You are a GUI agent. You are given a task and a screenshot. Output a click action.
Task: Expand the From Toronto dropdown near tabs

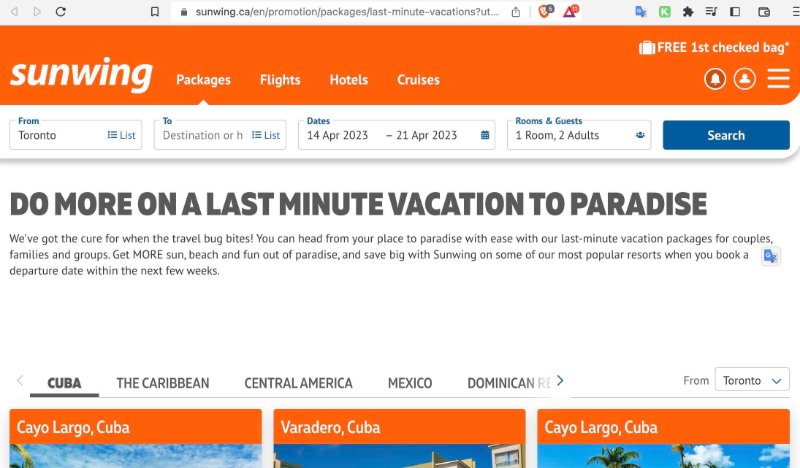pos(752,380)
